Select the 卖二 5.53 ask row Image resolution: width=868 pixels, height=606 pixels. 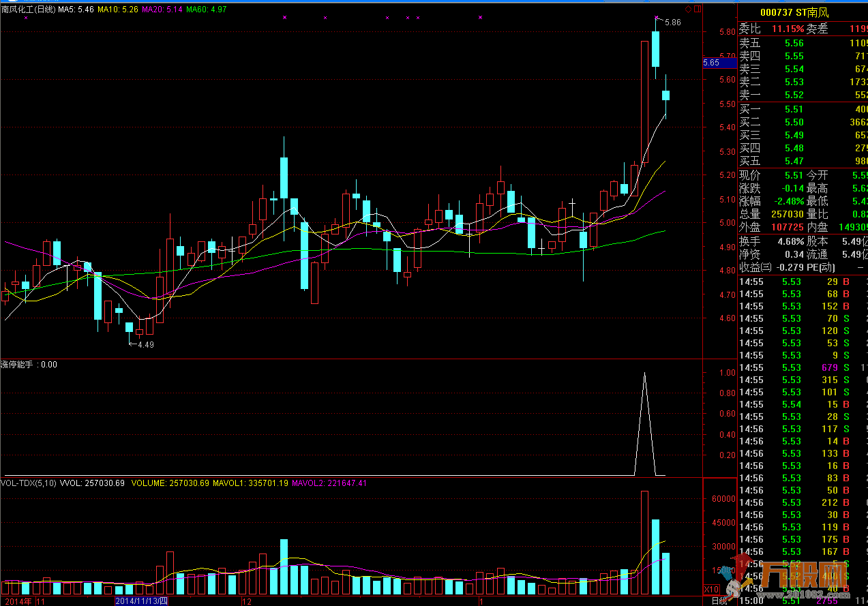pyautogui.click(x=803, y=82)
